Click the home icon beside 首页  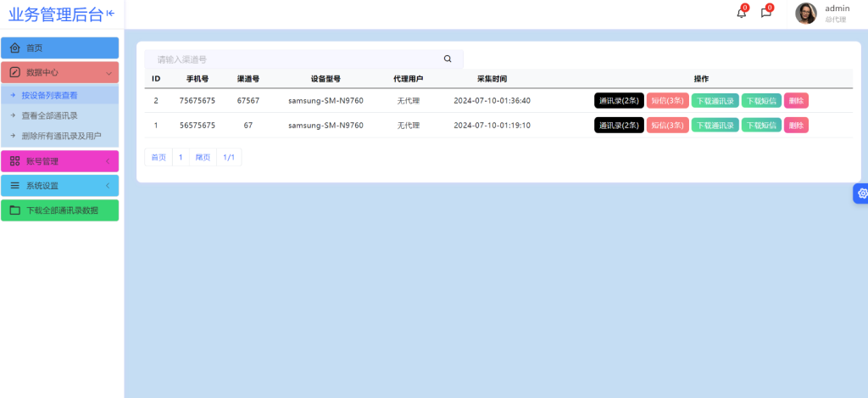(x=14, y=48)
